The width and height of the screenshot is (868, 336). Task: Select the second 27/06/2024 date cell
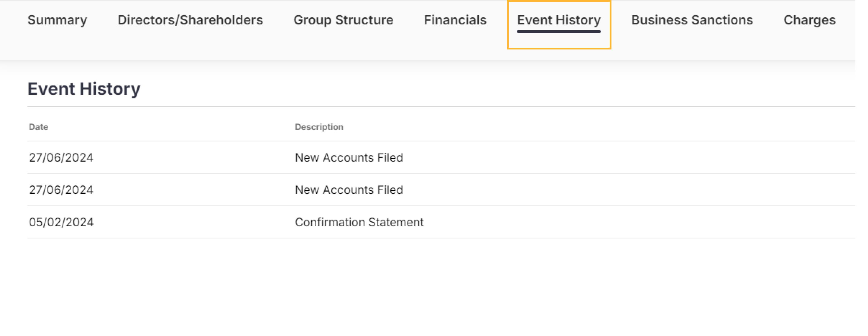click(x=61, y=190)
